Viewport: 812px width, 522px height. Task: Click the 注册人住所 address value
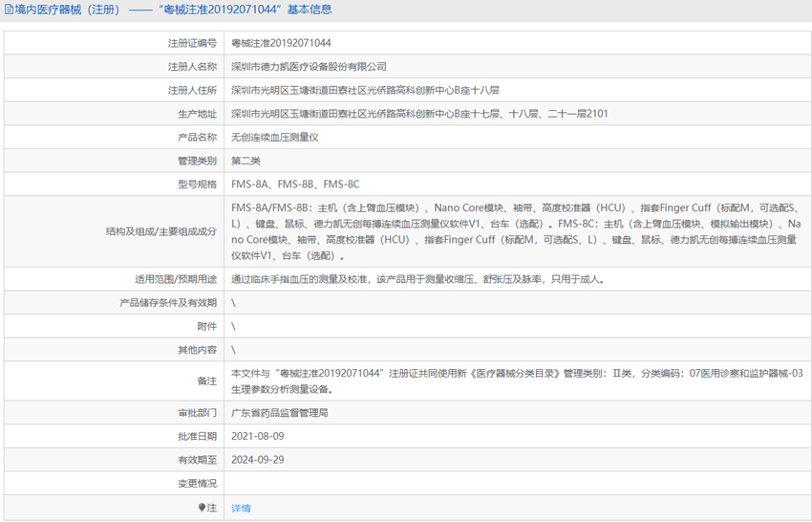pyautogui.click(x=366, y=90)
